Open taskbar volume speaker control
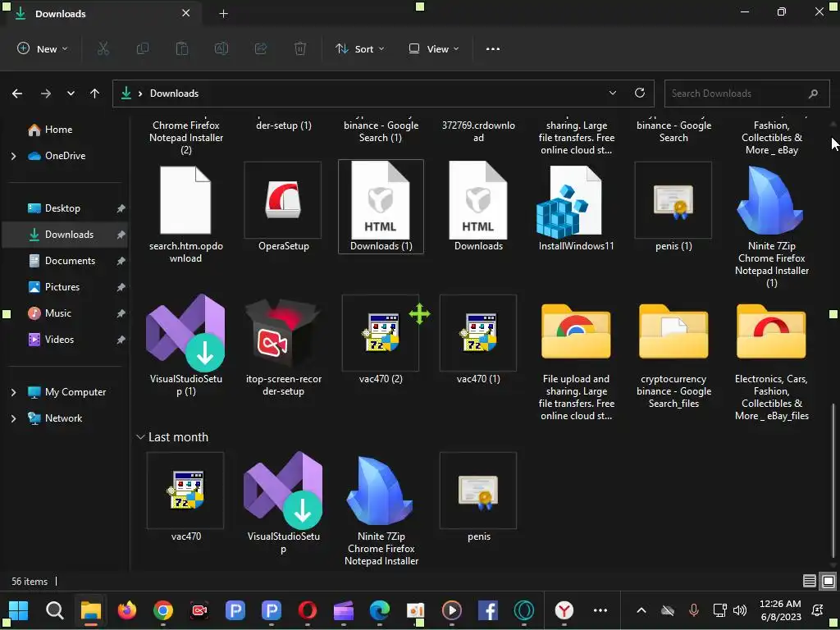 pyautogui.click(x=740, y=610)
